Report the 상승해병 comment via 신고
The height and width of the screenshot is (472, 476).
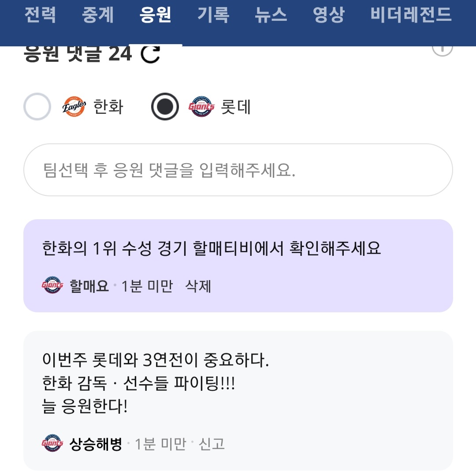coord(212,444)
